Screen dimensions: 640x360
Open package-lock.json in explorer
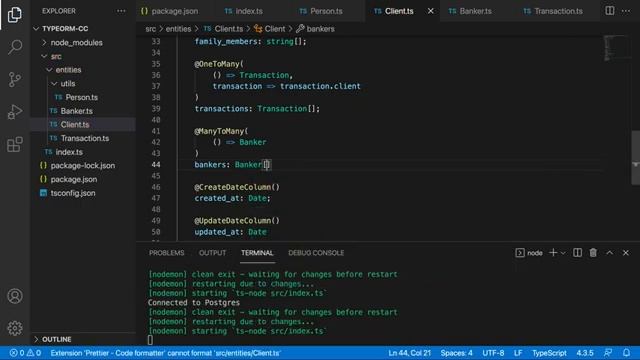tap(82, 166)
